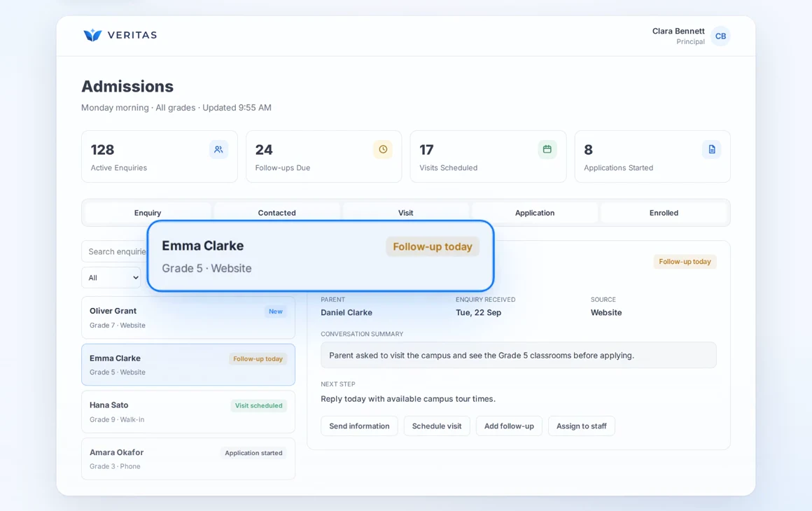Click the clock icon on Follow-ups Due card
812x511 pixels.
click(x=383, y=150)
